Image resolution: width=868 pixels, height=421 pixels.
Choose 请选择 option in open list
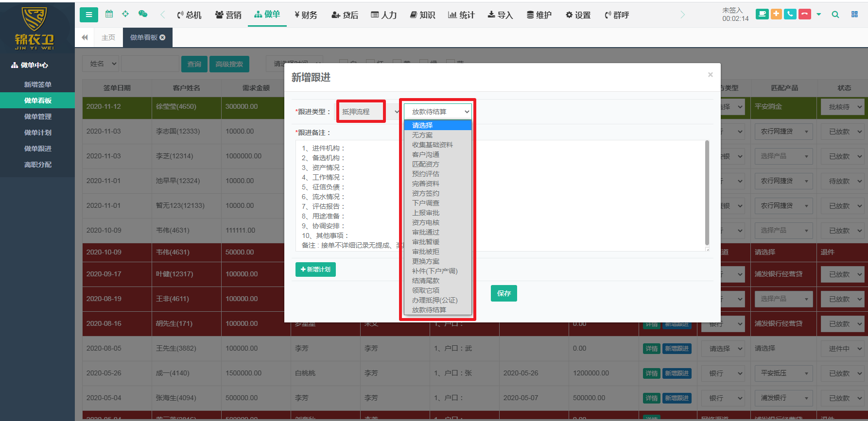click(x=438, y=125)
